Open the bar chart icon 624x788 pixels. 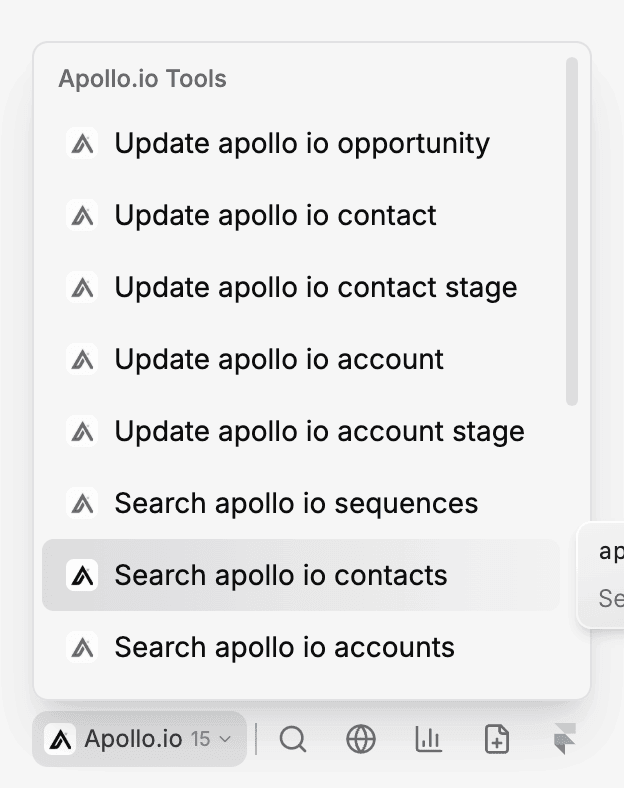428,739
